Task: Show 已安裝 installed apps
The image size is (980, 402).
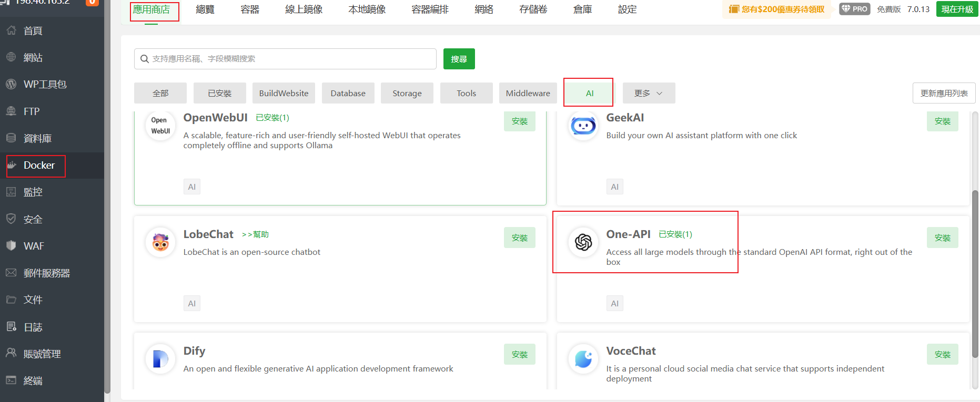Action: 220,93
